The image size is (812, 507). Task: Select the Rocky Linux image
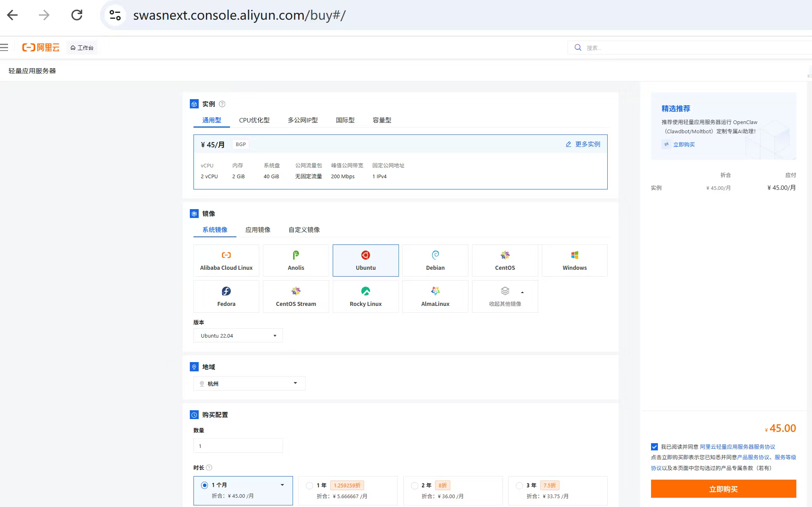click(x=366, y=297)
